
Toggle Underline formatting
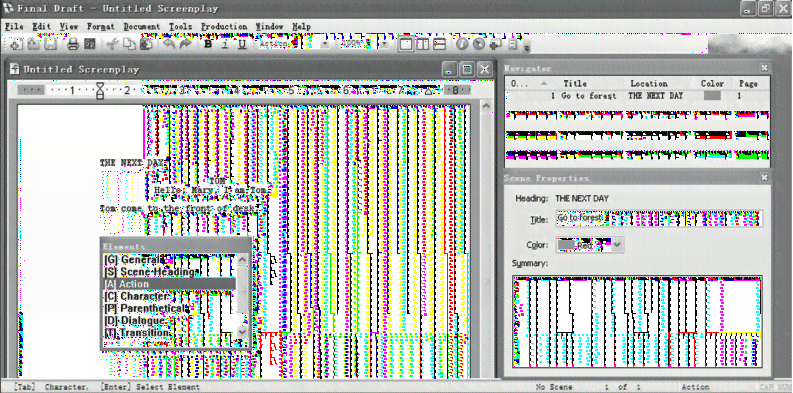[242, 45]
